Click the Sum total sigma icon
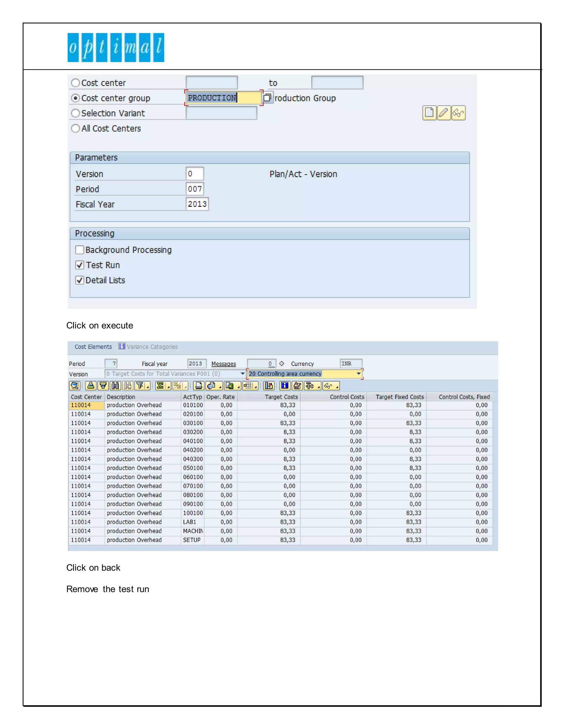This screenshot has width=563, height=728. pyautogui.click(x=161, y=386)
